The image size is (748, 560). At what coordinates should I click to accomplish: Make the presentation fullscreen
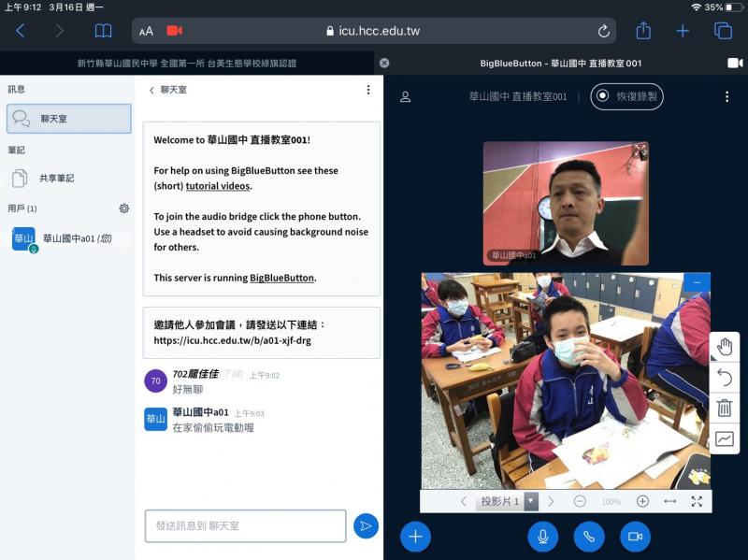tap(697, 501)
